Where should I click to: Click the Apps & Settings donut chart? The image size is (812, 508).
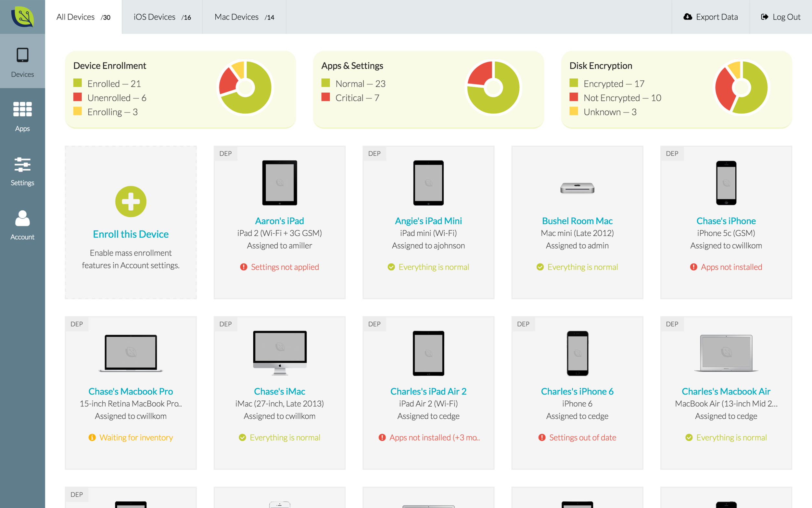coord(493,88)
